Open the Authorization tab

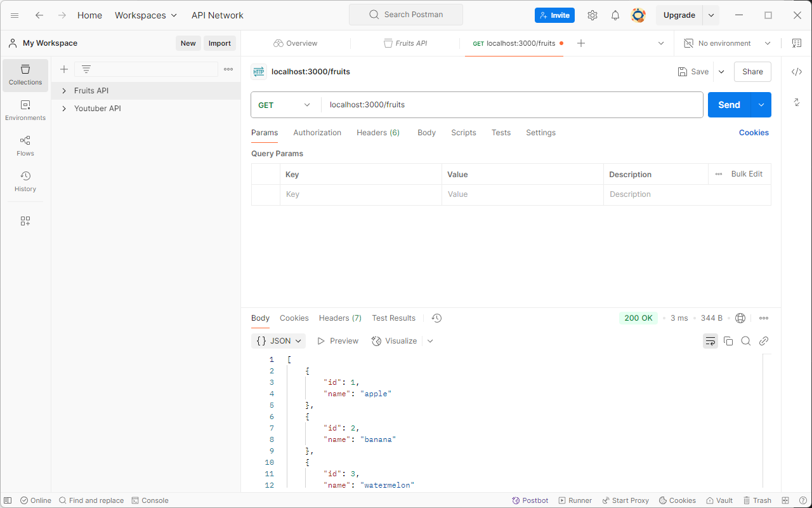click(x=317, y=133)
